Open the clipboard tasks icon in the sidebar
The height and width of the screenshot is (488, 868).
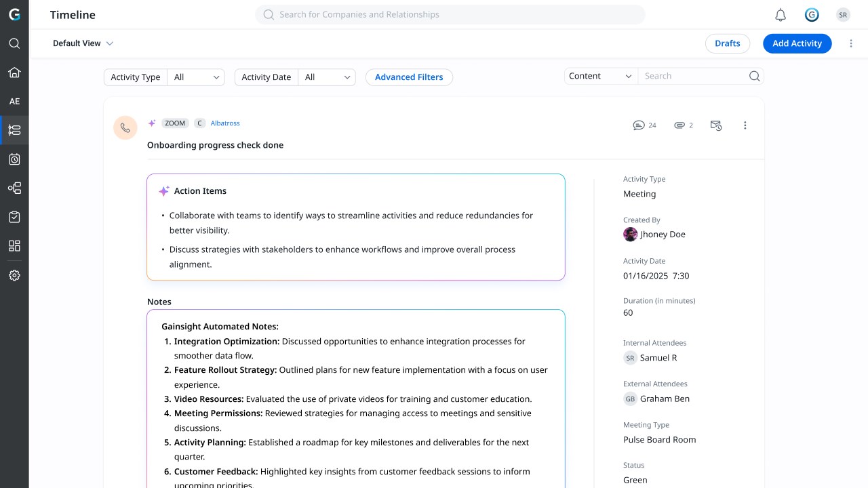tap(14, 217)
